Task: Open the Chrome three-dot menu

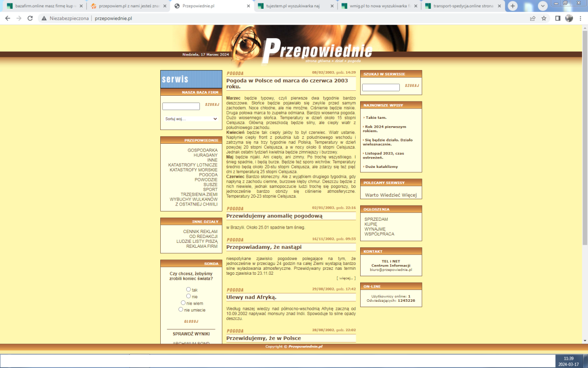Action: pos(581,18)
